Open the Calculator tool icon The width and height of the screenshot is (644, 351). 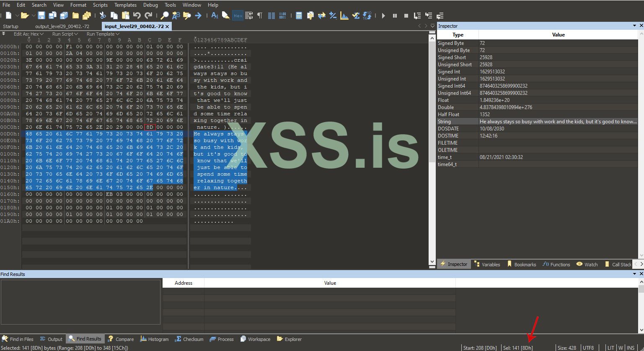[x=299, y=16]
